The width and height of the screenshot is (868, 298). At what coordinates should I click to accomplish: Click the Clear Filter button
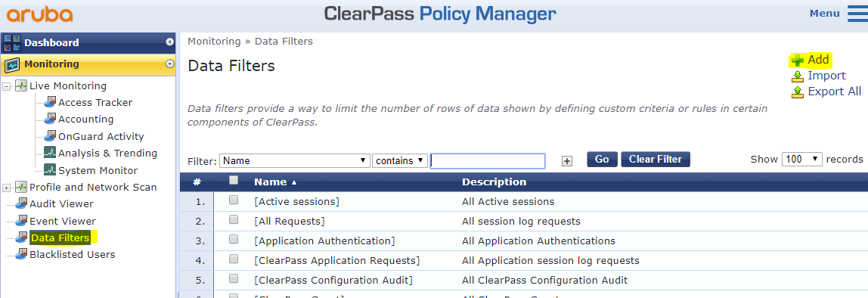click(x=656, y=160)
